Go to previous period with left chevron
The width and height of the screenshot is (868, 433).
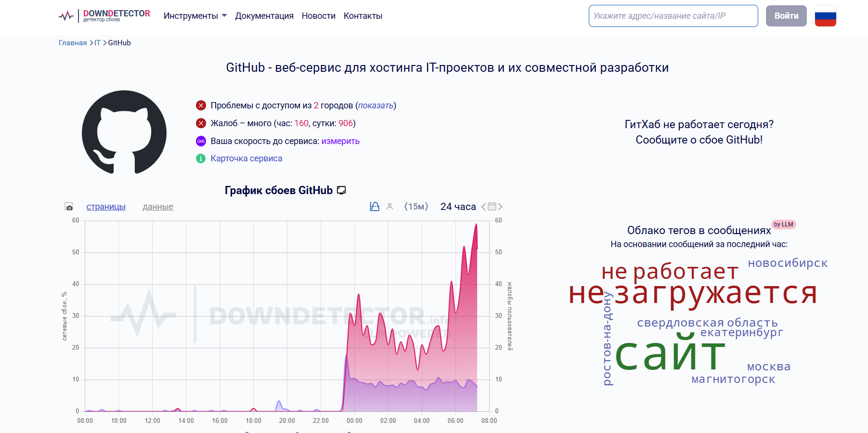[483, 207]
